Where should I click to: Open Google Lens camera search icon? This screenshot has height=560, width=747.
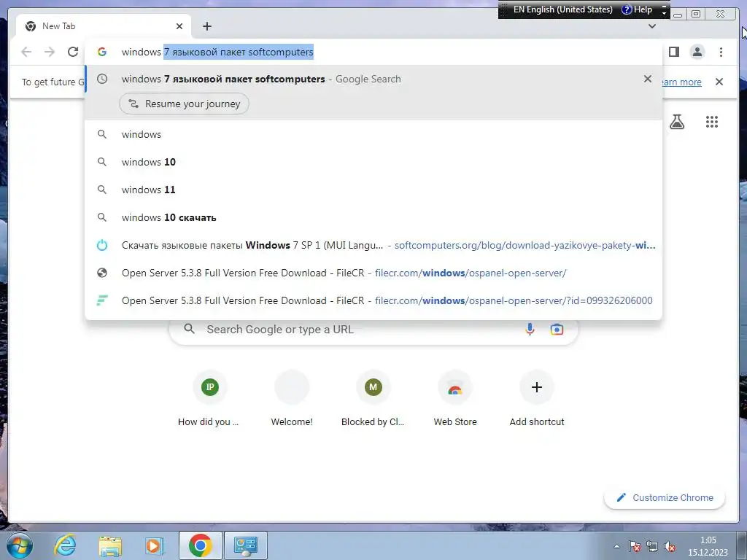[x=557, y=329]
